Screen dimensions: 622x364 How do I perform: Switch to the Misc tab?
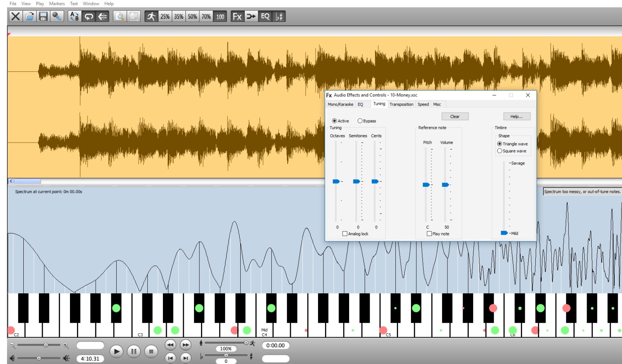click(437, 104)
